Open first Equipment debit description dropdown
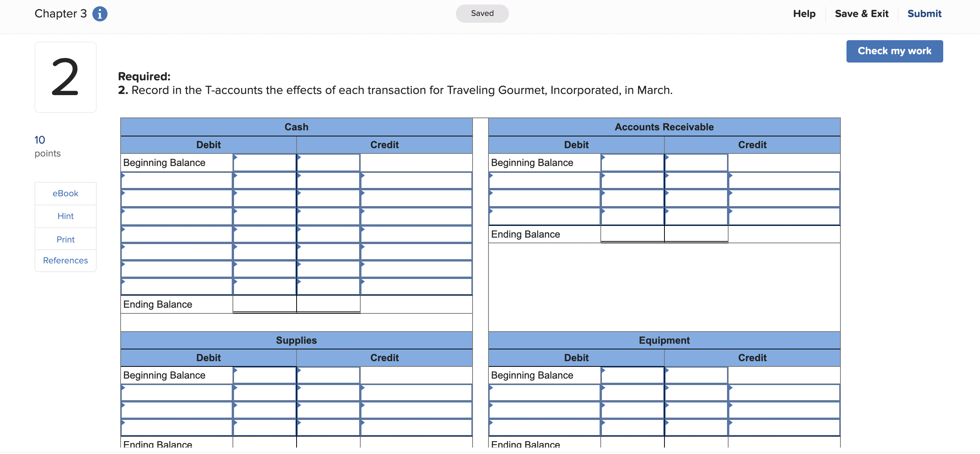This screenshot has width=980, height=454. pos(544,393)
